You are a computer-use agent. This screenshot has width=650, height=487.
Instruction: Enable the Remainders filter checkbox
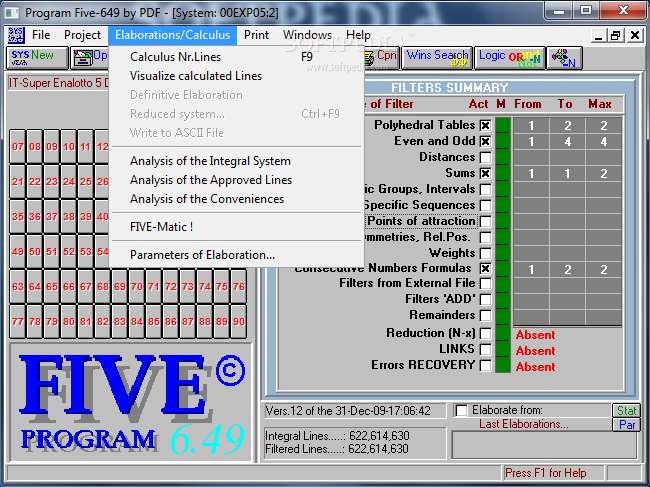point(485,315)
